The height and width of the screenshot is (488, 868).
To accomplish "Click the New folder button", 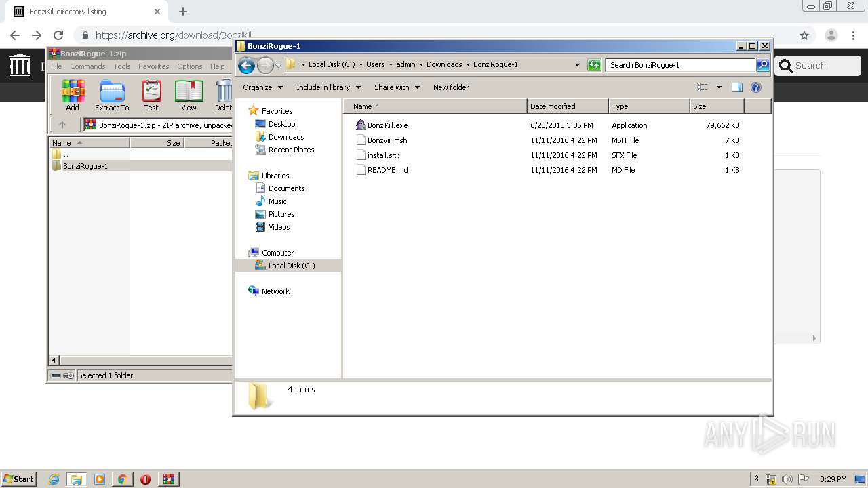I will point(451,87).
